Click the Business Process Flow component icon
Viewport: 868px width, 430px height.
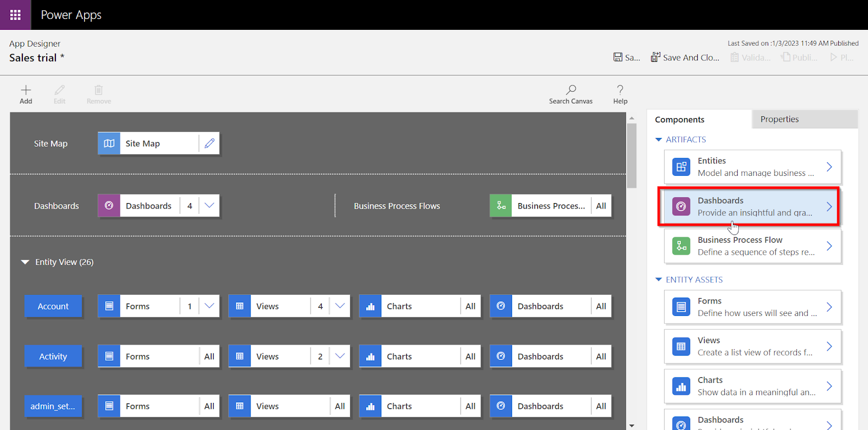pyautogui.click(x=681, y=246)
